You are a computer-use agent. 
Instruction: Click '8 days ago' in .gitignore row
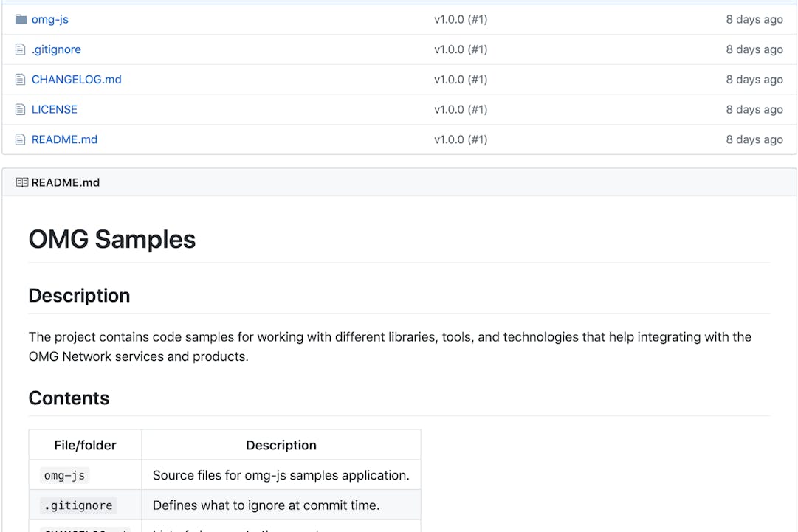pyautogui.click(x=754, y=49)
